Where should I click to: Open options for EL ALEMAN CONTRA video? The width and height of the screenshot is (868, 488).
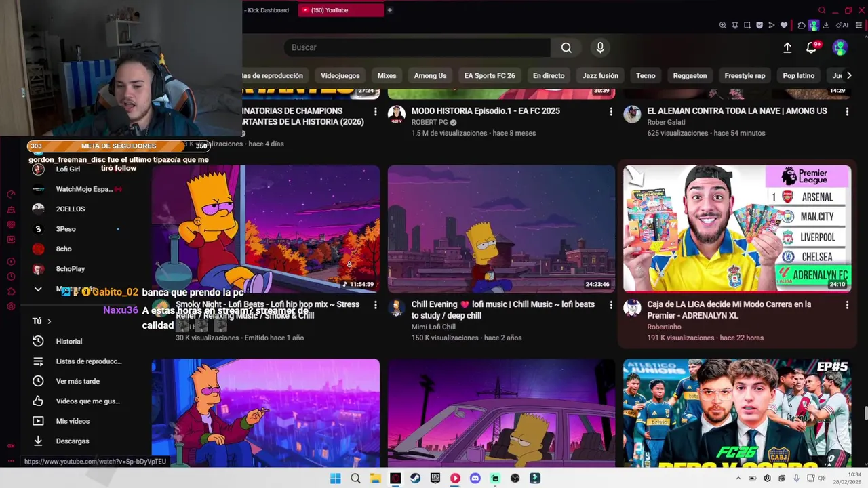847,111
